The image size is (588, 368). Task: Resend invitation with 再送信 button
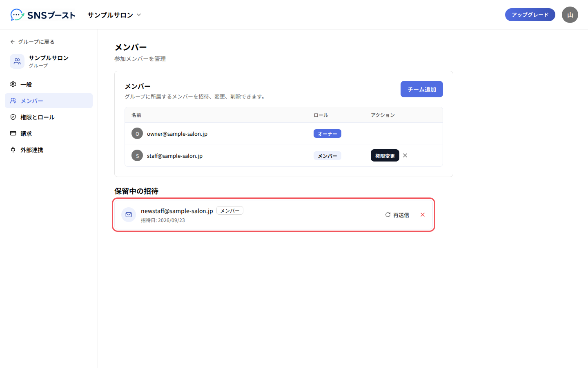click(x=397, y=215)
